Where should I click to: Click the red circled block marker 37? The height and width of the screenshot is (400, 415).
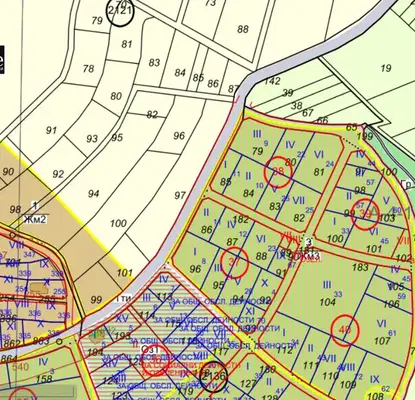234,262
